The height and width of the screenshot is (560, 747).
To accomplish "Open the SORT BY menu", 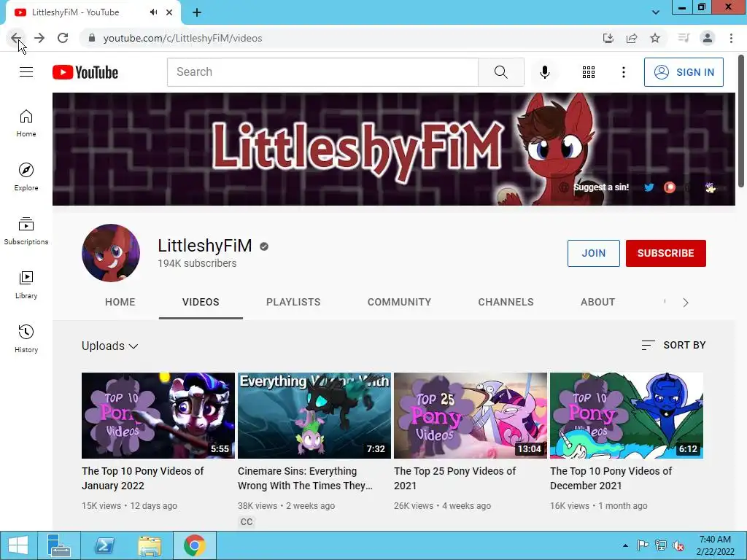I will click(x=673, y=345).
